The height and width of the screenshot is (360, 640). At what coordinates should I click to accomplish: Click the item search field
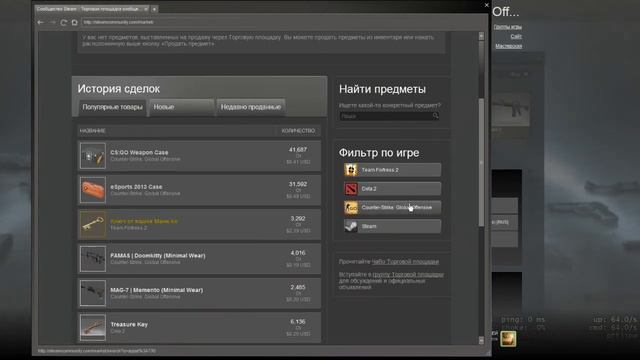(385, 116)
